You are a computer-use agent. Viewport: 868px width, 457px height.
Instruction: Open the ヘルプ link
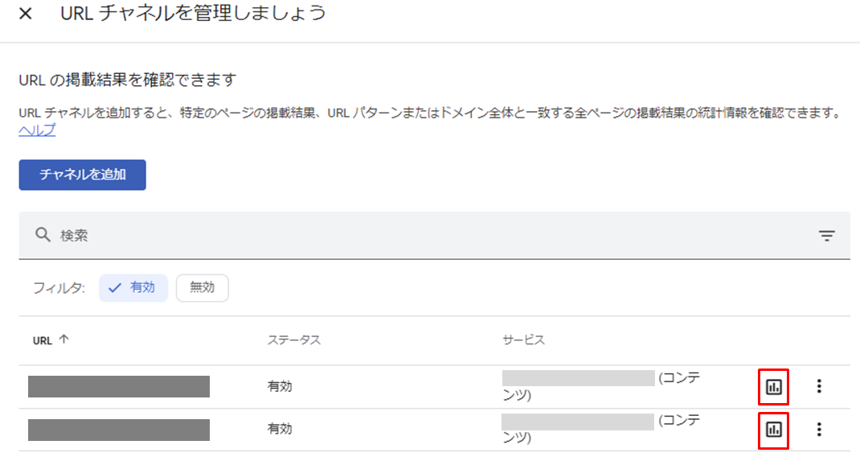click(37, 130)
